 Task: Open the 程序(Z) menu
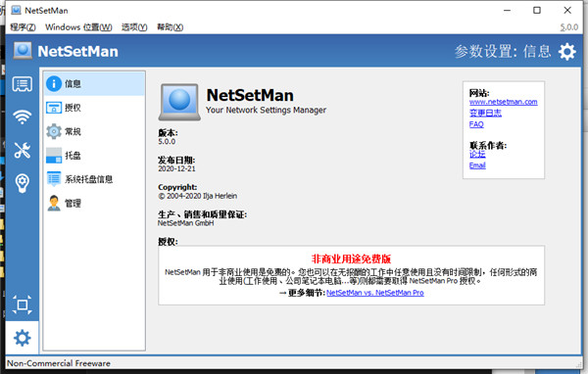23,27
